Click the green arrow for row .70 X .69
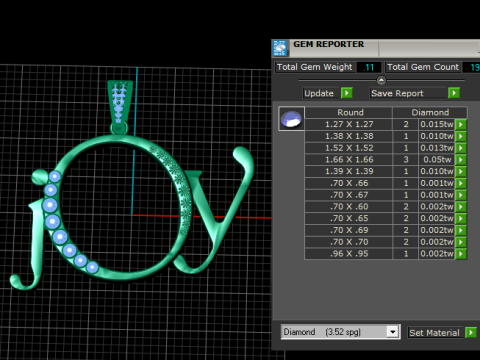This screenshot has height=360, width=480. pyautogui.click(x=461, y=230)
